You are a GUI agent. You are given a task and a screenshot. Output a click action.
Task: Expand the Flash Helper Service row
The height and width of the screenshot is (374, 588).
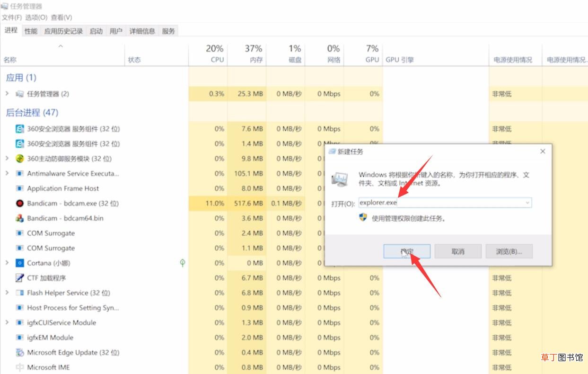point(7,293)
